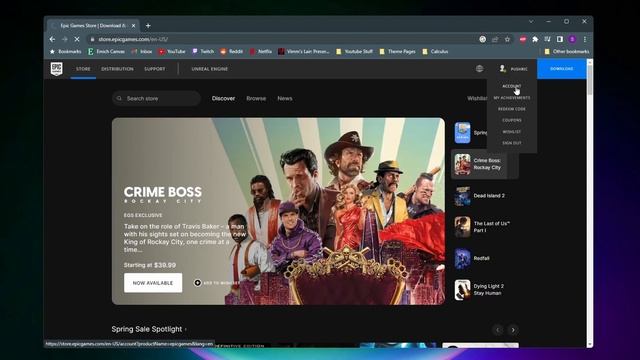Open Chrome's three-dot menu
640x360 pixels.
pyautogui.click(x=585, y=39)
